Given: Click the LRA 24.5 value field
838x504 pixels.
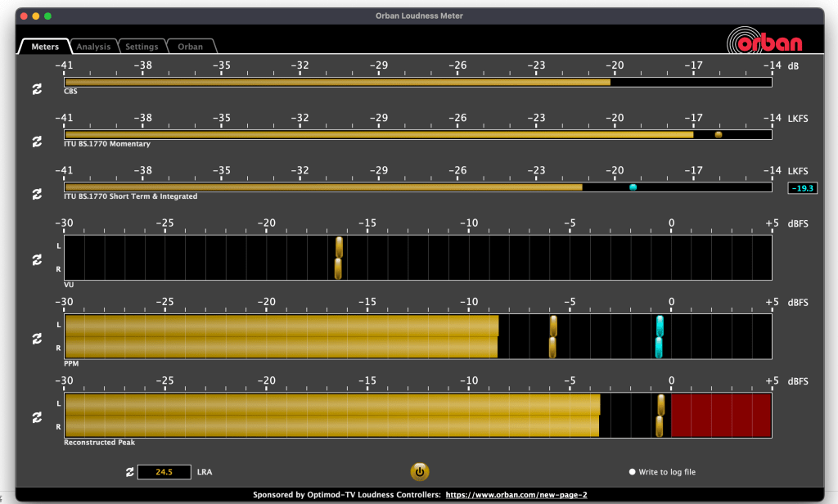Looking at the screenshot, I should coord(164,472).
